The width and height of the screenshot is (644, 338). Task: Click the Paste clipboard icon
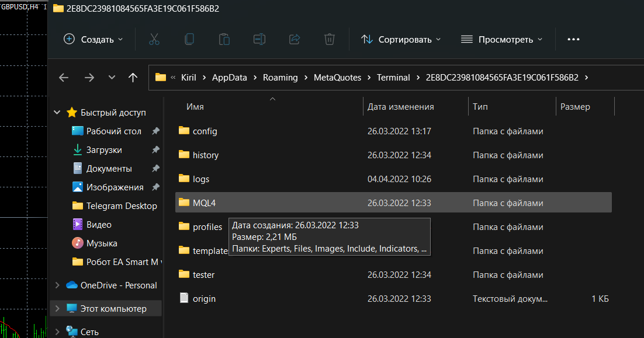(224, 39)
